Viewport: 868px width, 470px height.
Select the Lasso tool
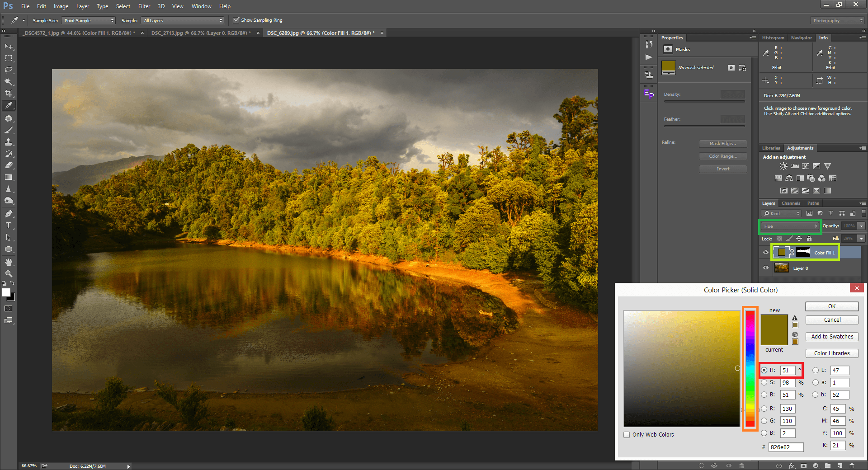9,70
